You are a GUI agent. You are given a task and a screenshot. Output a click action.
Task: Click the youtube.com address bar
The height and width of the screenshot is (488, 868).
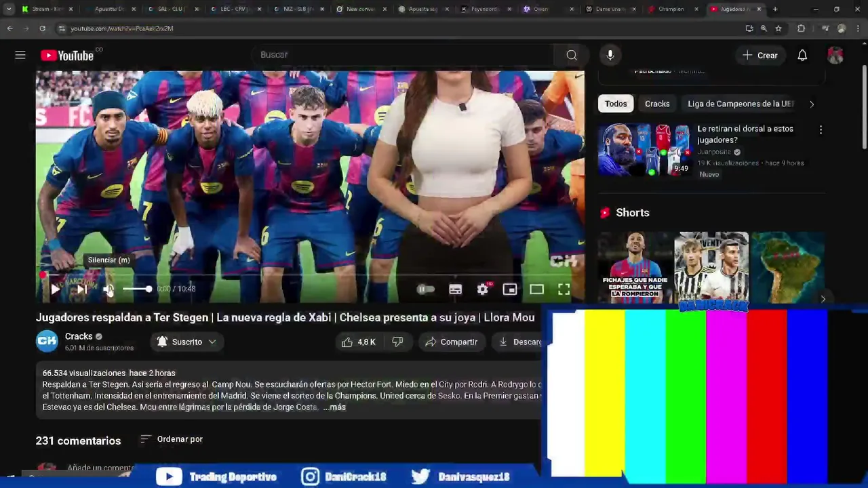[x=122, y=28]
